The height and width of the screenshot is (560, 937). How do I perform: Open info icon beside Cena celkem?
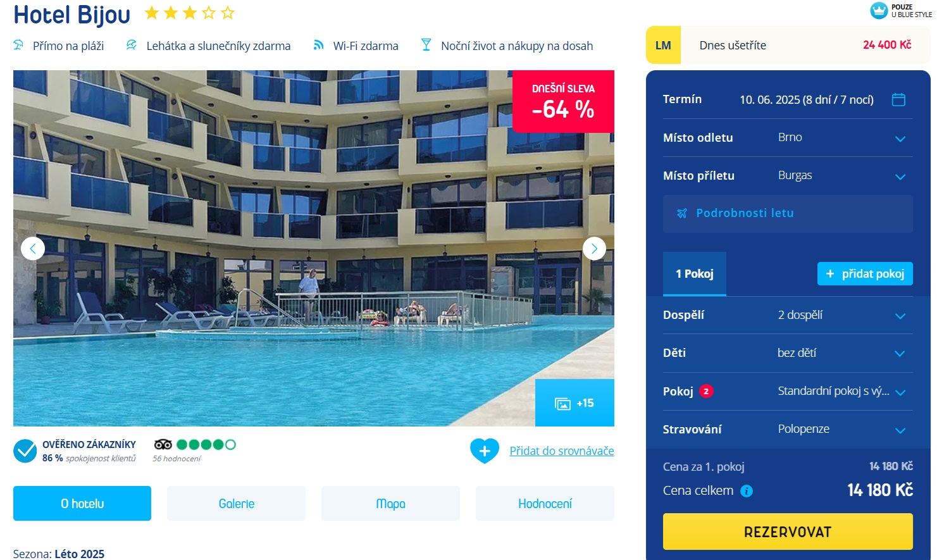coord(747,491)
